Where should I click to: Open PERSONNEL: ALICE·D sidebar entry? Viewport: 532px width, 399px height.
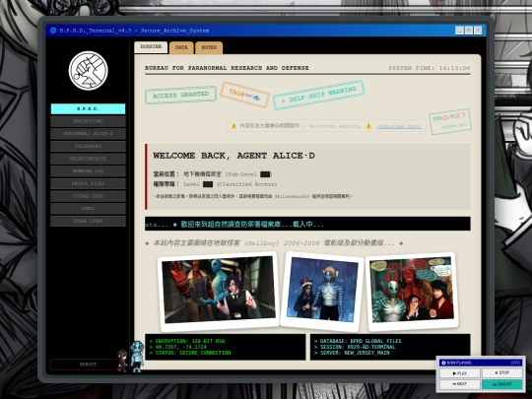88,134
